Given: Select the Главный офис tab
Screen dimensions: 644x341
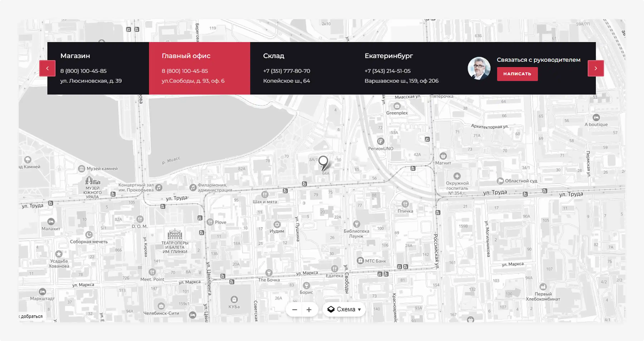Looking at the screenshot, I should 199,68.
